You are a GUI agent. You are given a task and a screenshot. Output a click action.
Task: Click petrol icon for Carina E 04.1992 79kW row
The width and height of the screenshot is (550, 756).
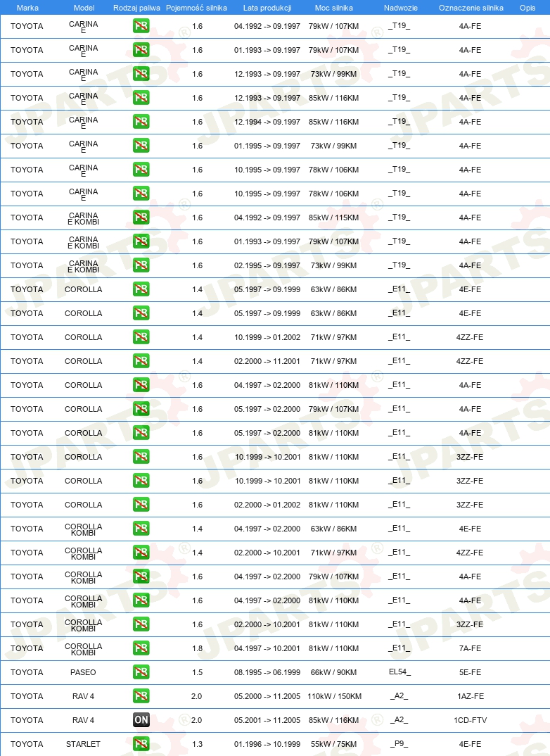[x=141, y=26]
